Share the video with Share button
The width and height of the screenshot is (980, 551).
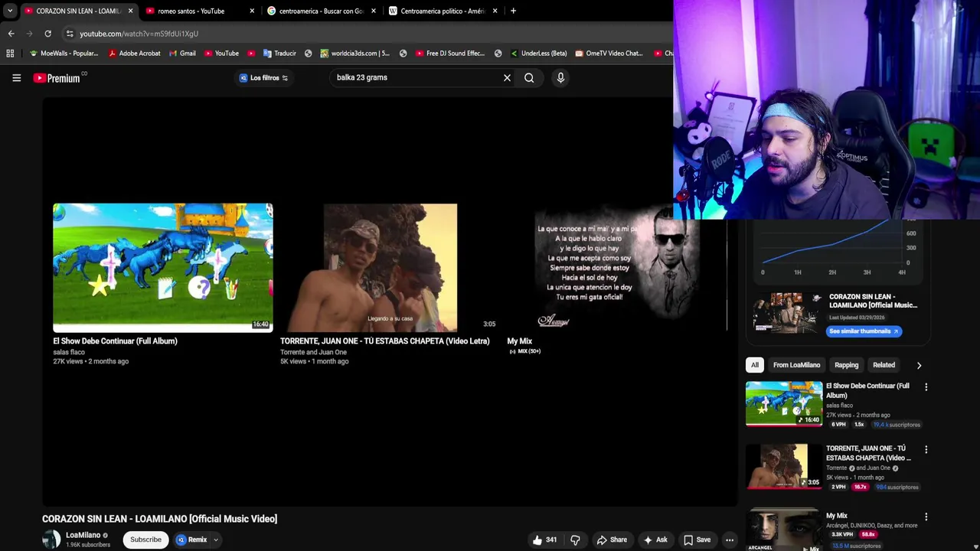click(612, 540)
